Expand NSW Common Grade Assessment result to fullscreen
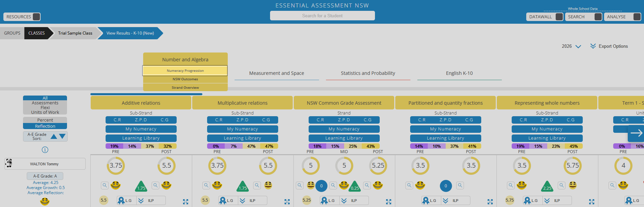Screen dimensions: 644x207 pyautogui.click(x=388, y=202)
